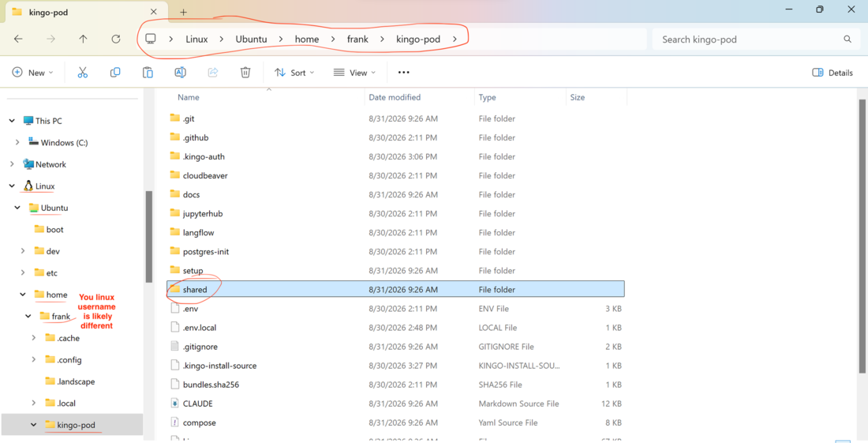The width and height of the screenshot is (868, 443).
Task: Select .local folder in the sidebar
Action: click(60, 404)
